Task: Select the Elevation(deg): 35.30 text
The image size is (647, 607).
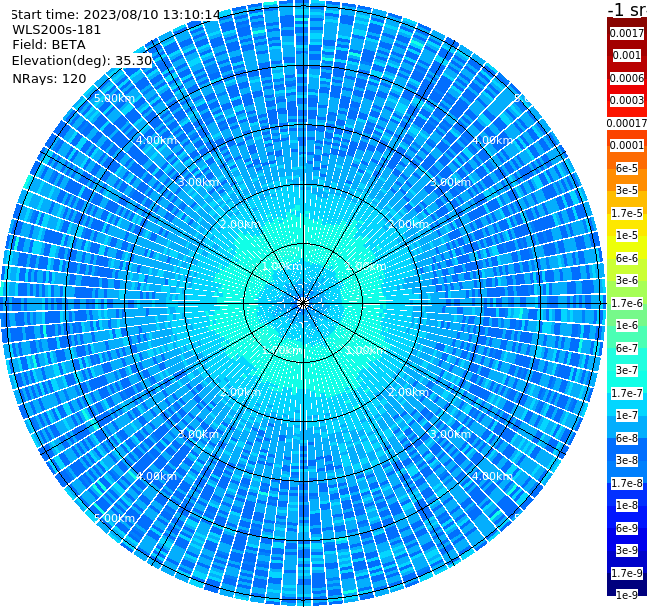Action: [x=82, y=61]
